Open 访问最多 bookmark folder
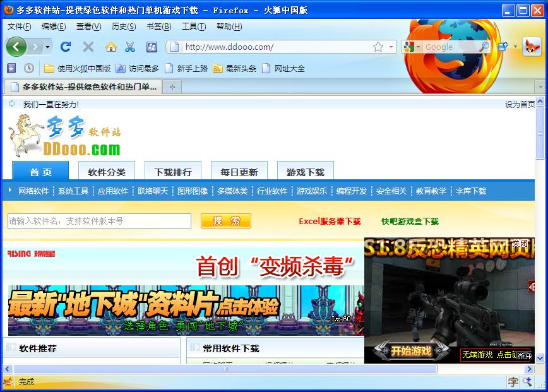 (x=138, y=68)
